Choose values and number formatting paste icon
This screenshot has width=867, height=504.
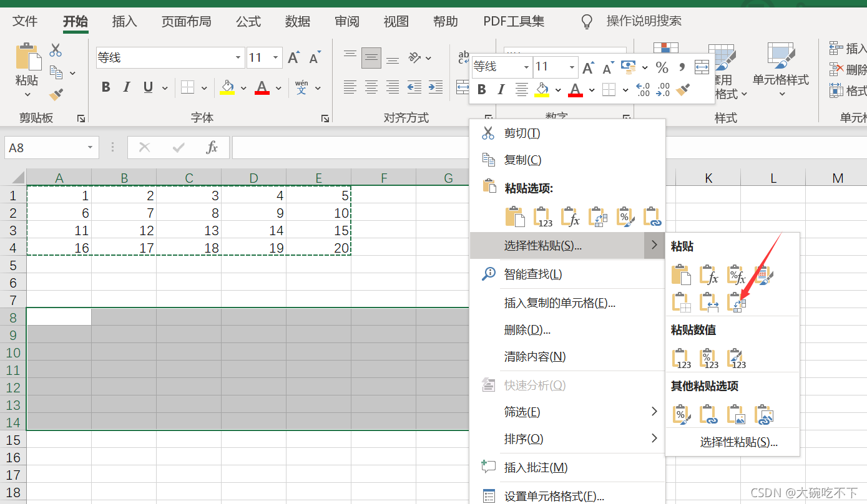(709, 359)
